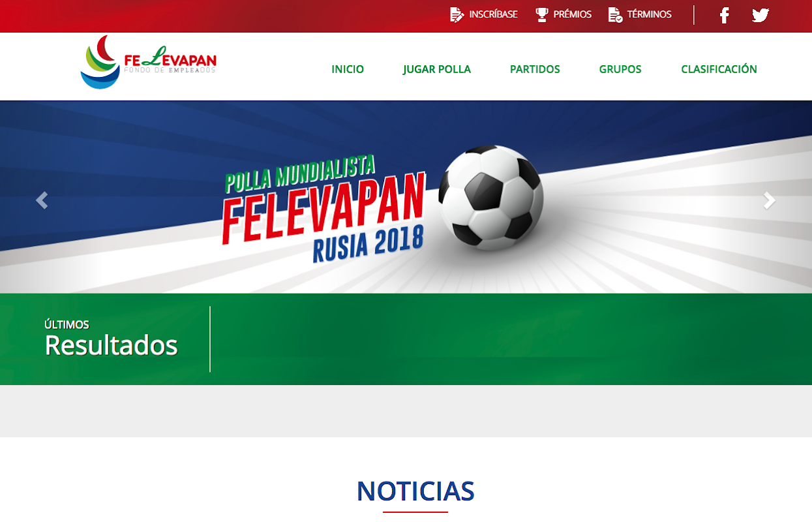The height and width of the screenshot is (522, 812).
Task: Open the INICIO menu item
Action: coord(348,69)
